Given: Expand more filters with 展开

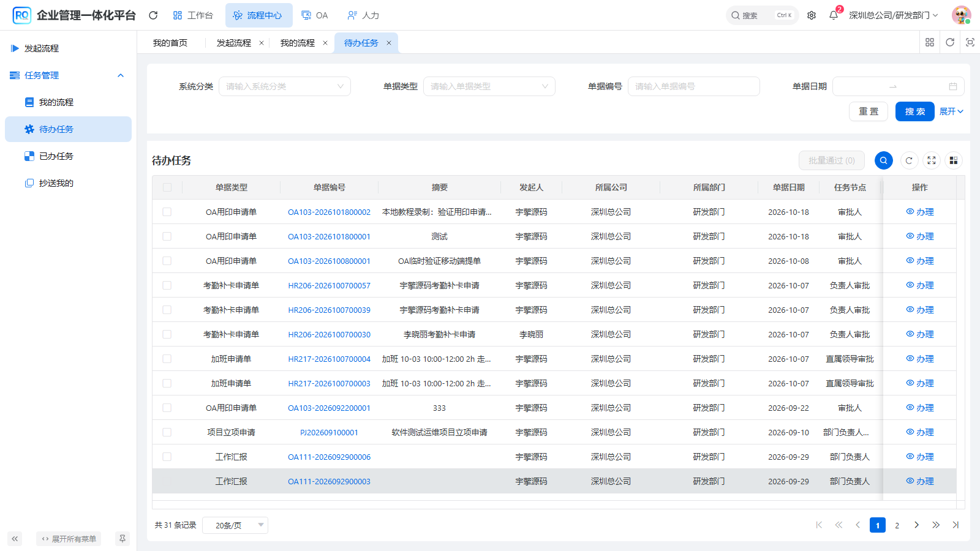Looking at the screenshot, I should coord(952,111).
